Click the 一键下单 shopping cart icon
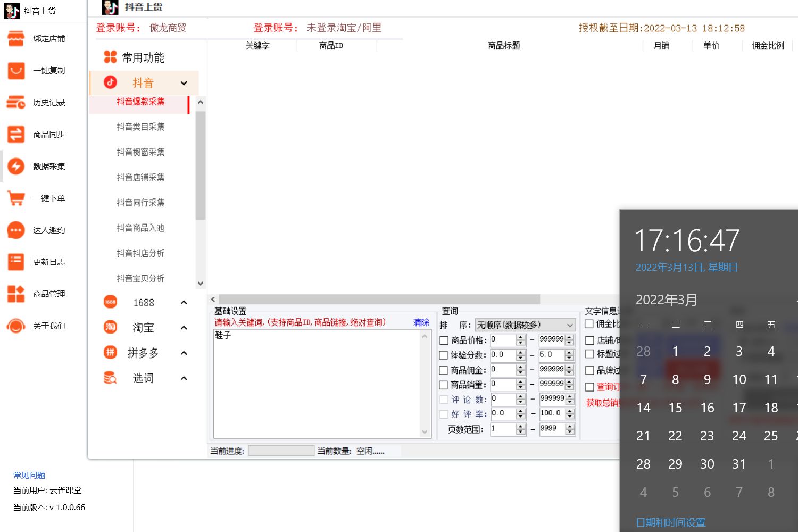This screenshot has width=798, height=532. [x=16, y=198]
